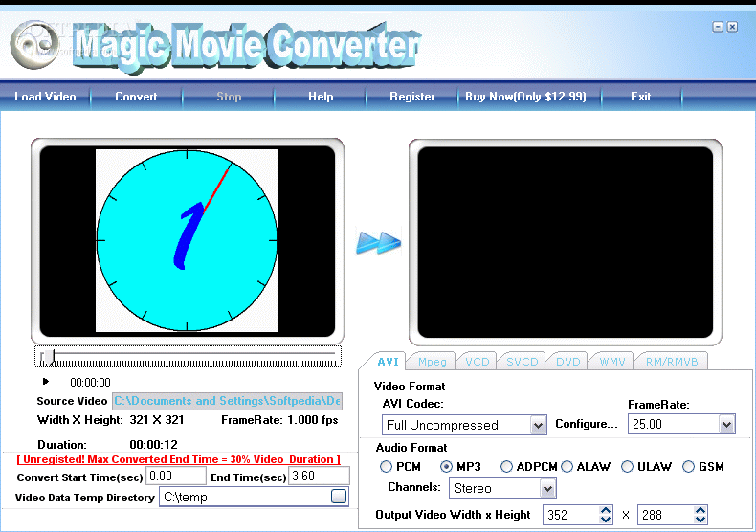Select PCM audio format
Image resolution: width=756 pixels, height=532 pixels.
click(386, 467)
